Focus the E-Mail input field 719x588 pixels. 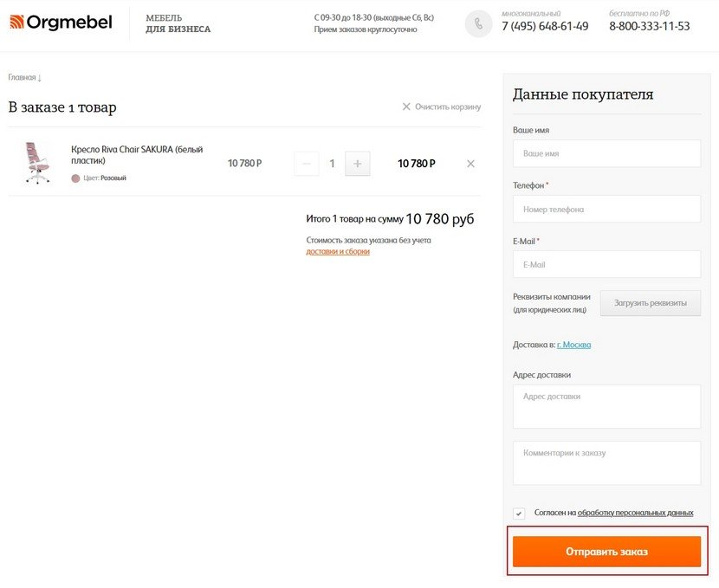tap(606, 264)
